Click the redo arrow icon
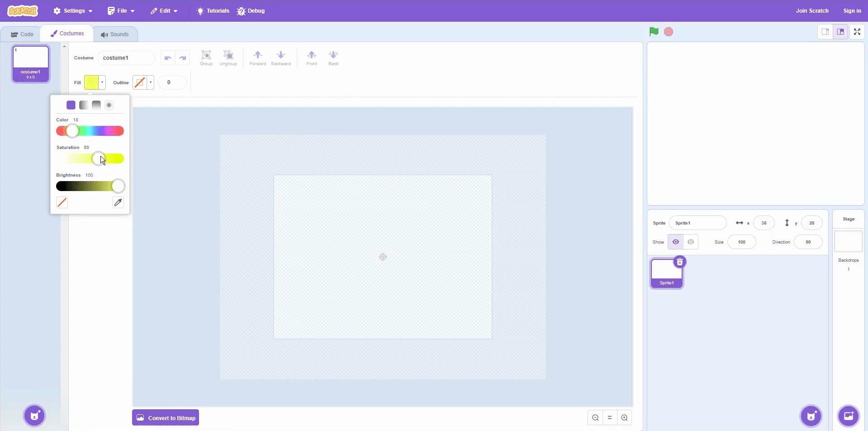The height and width of the screenshot is (431, 868). point(183,58)
